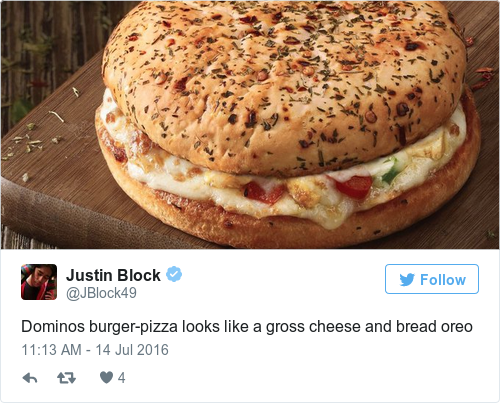The image size is (500, 403).
Task: Click the word Dominos in tweet
Action: [x=53, y=327]
